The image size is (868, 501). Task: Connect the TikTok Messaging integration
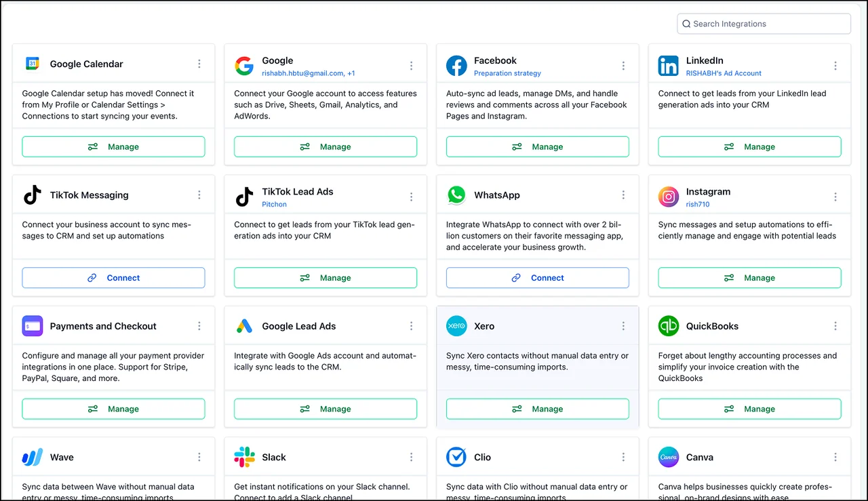113,278
